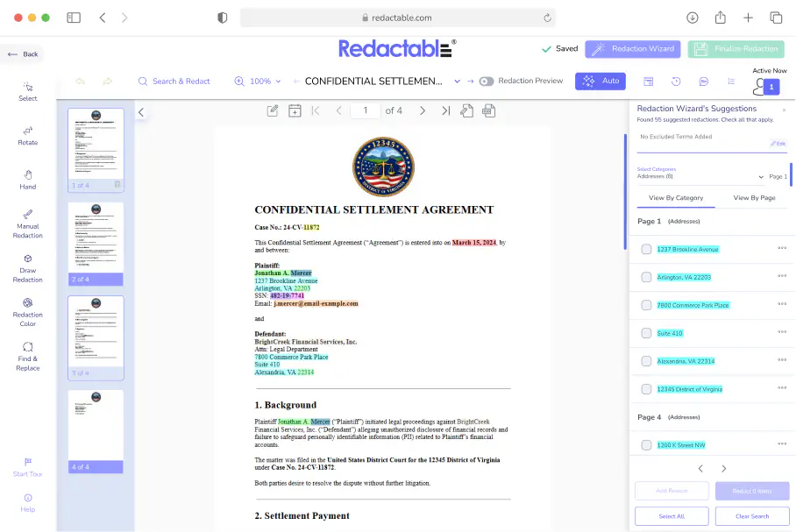Go to next page arrow
This screenshot has height=532, width=796.
(423, 110)
